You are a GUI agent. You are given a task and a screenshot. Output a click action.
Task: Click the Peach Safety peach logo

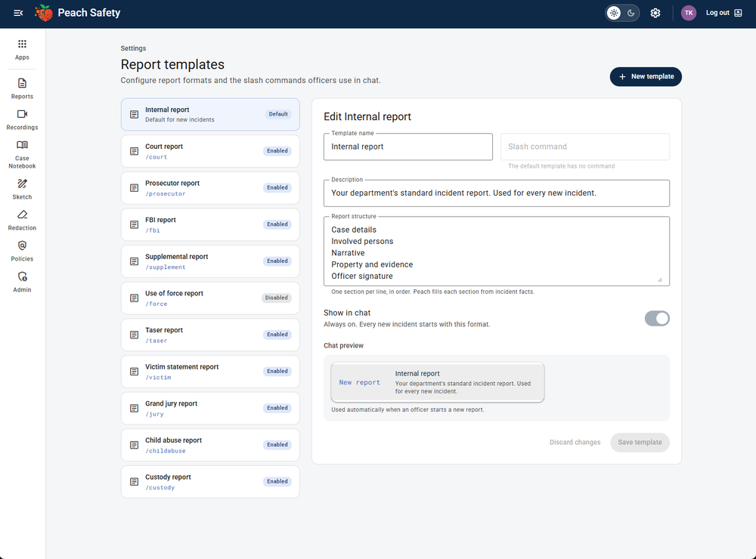click(43, 13)
